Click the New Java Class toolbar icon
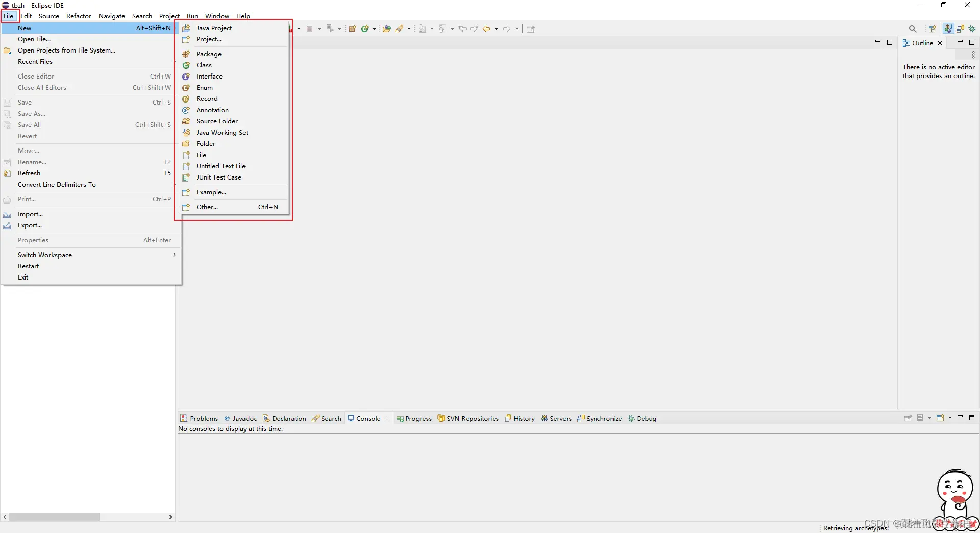This screenshot has height=533, width=980. 365,29
